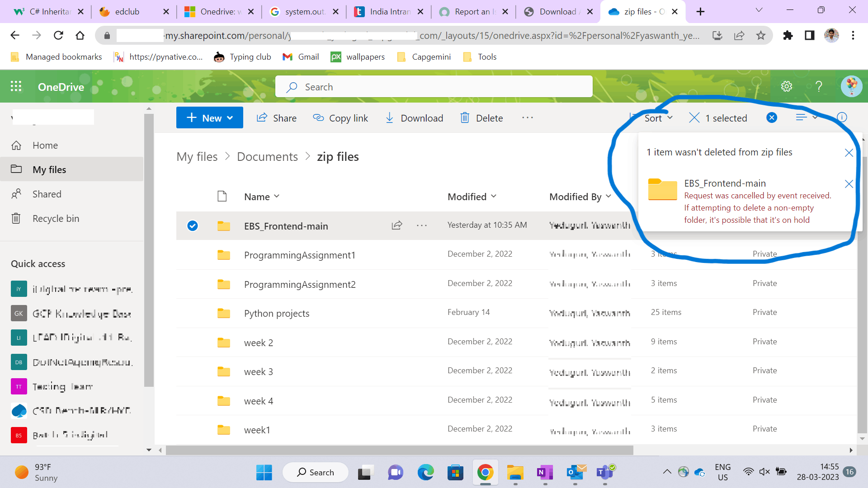Navigate to Documents via breadcrumb
This screenshot has width=868, height=488.
tap(267, 156)
